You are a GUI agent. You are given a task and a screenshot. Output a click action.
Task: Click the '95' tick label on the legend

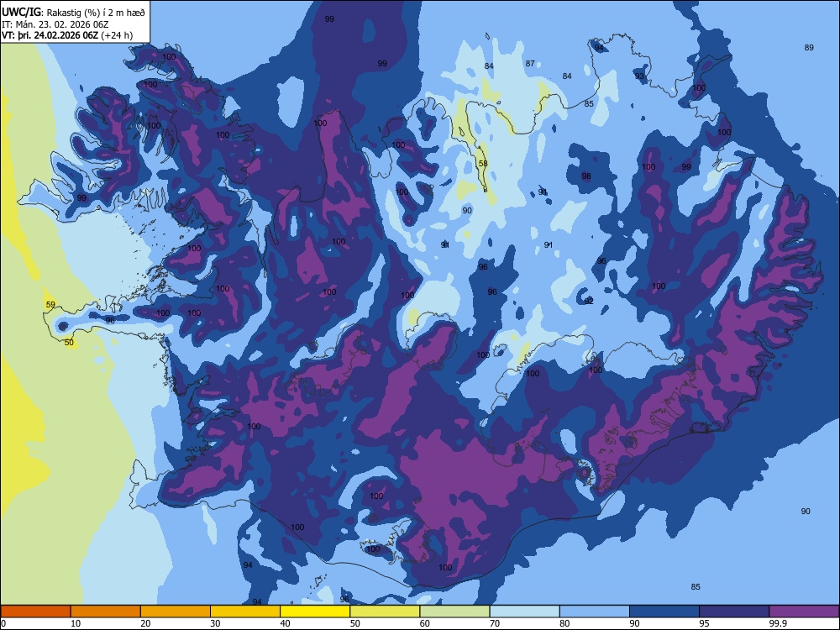pyautogui.click(x=704, y=623)
